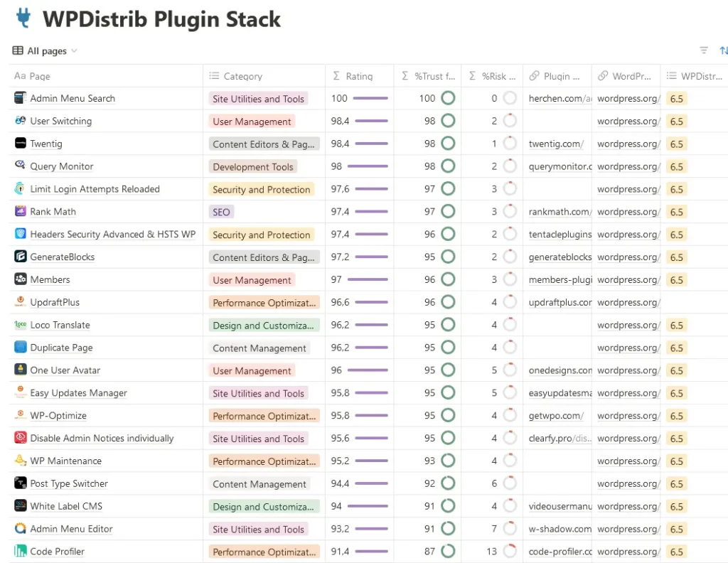Click the Security and Protection tag on Limit Login

pyautogui.click(x=262, y=189)
